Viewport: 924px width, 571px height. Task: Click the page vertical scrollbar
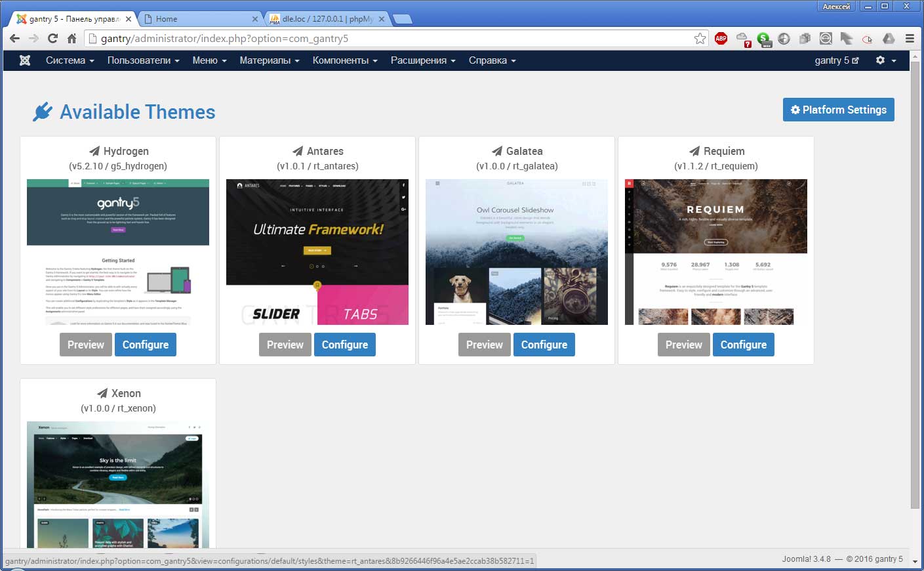915,285
